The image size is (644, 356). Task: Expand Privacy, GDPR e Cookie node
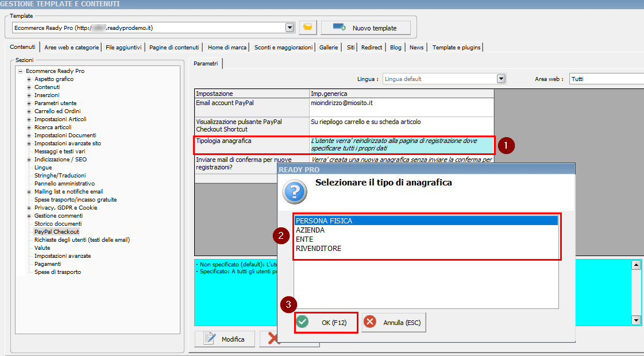[x=29, y=208]
